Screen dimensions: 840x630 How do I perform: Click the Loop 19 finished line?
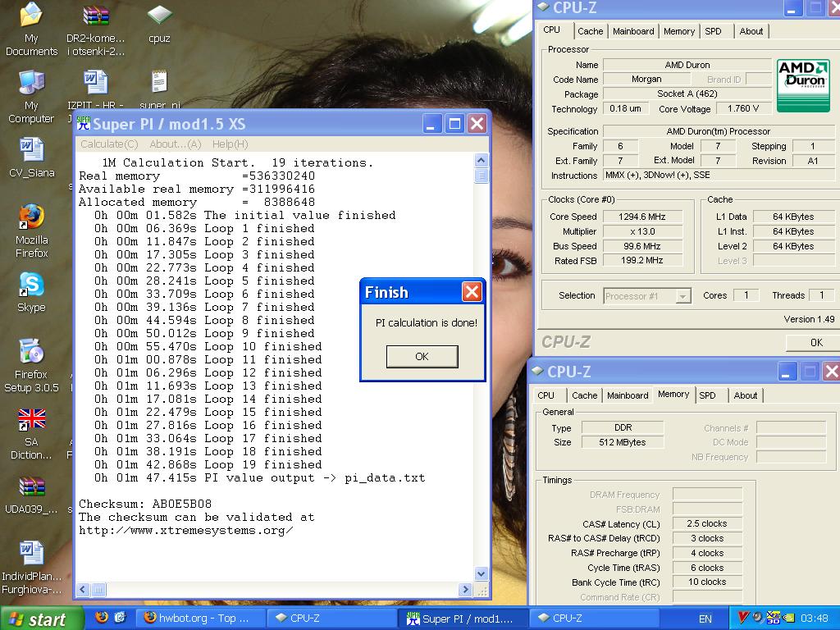[x=208, y=464]
